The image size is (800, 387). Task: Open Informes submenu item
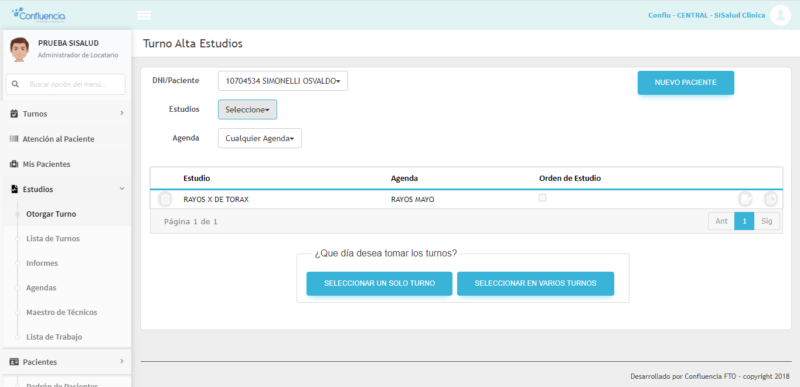(x=42, y=263)
